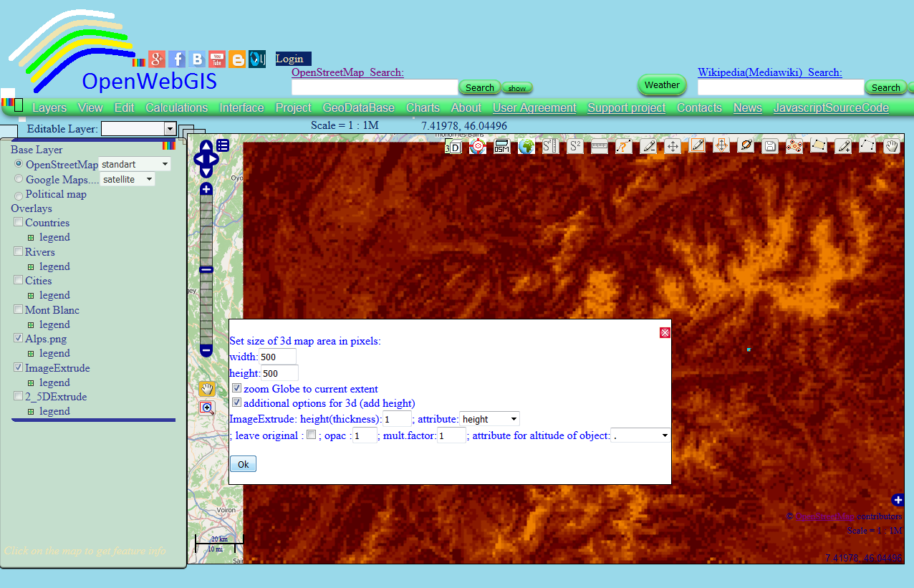The height and width of the screenshot is (588, 914).
Task: Select OpenStreetMap base layer radio
Action: tap(19, 164)
